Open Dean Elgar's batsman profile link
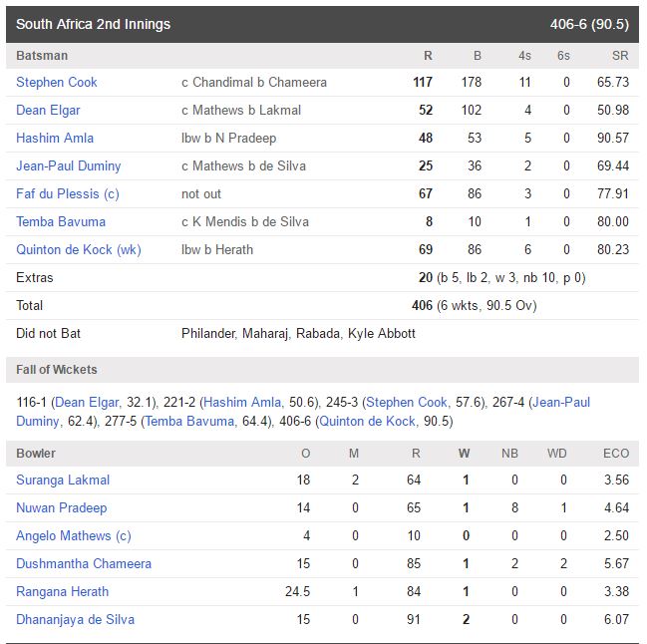 48,110
